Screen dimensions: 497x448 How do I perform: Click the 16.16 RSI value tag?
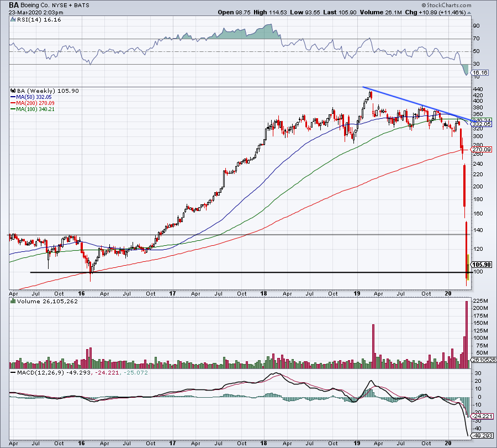pyautogui.click(x=481, y=72)
